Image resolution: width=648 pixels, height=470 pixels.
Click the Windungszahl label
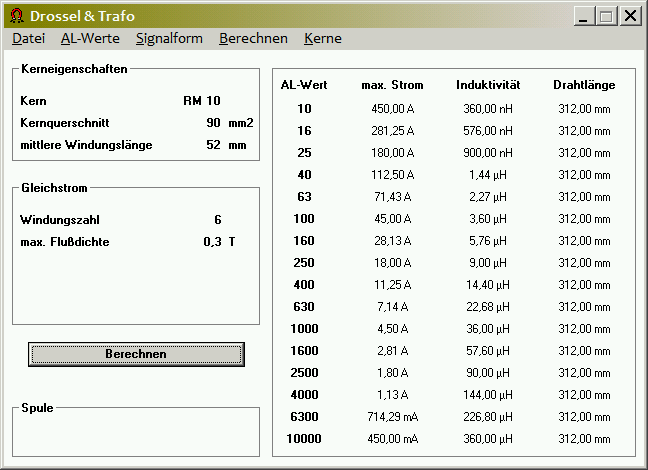(x=60, y=219)
